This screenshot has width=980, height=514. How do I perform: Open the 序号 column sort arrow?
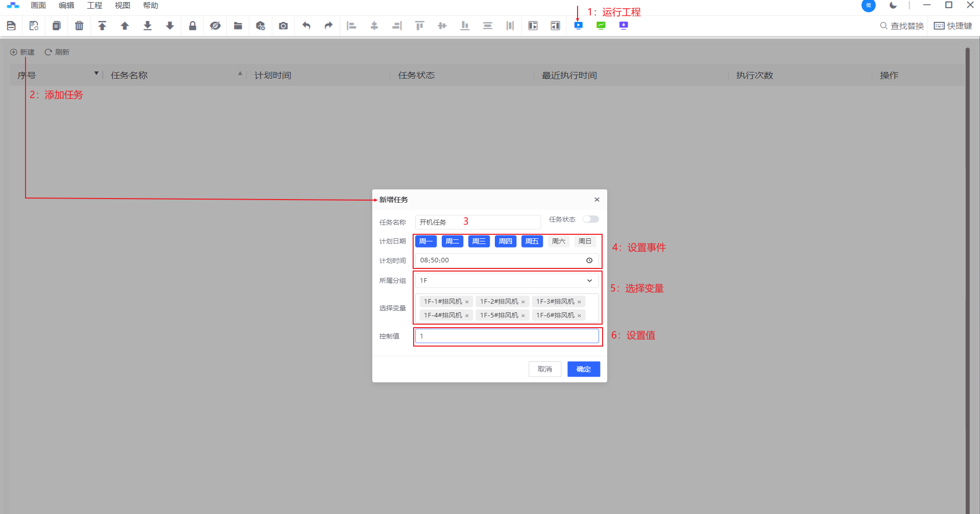click(x=96, y=74)
